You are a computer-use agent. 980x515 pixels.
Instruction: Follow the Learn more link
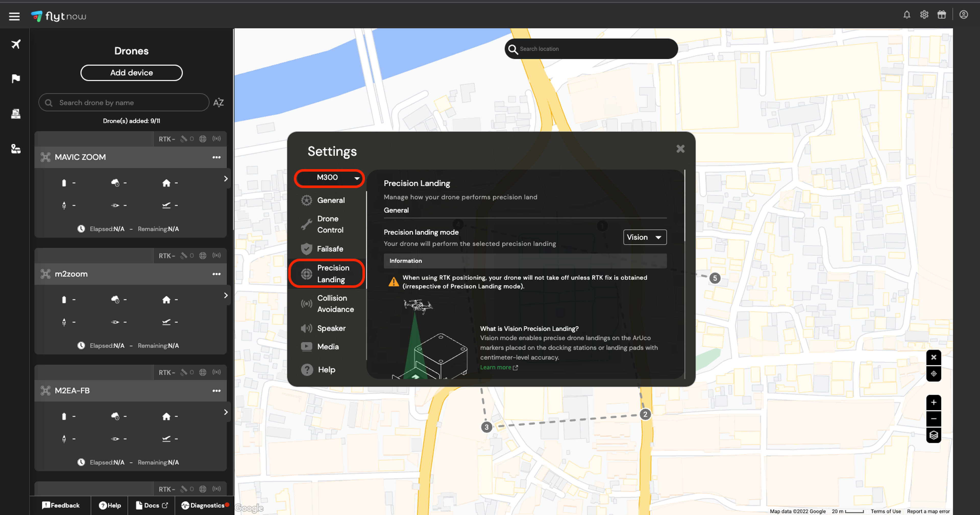tap(499, 367)
